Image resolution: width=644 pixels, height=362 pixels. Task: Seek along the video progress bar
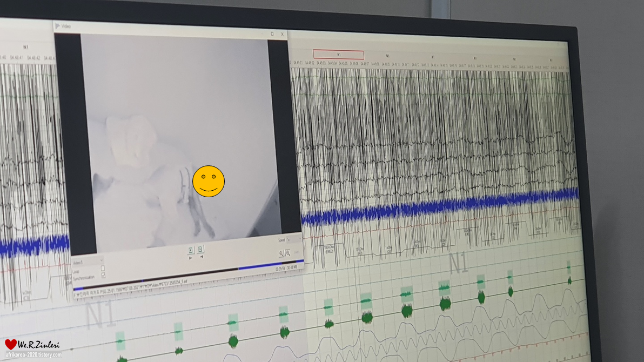[x=189, y=276]
